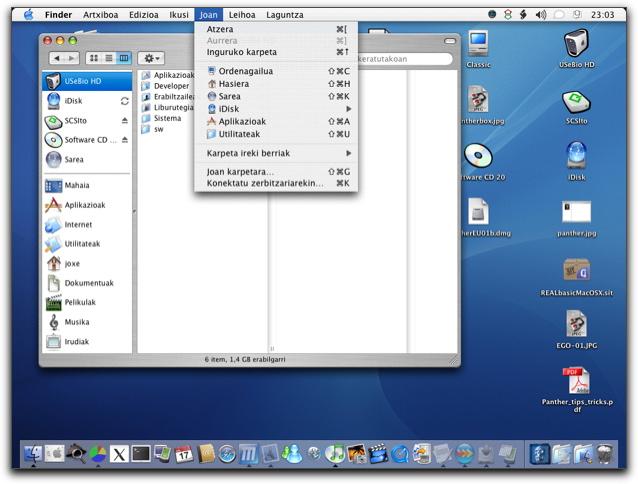Switch to icon view in Finder toolbar
This screenshot has width=638, height=484.
click(94, 58)
